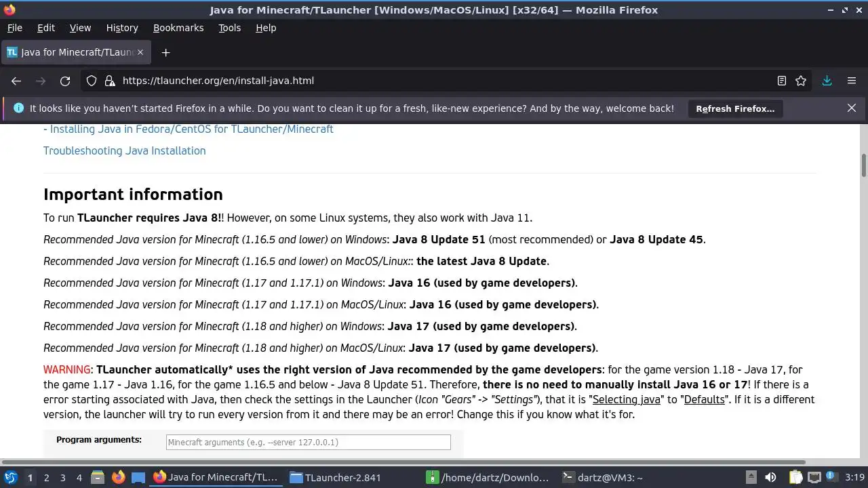Viewport: 868px width, 488px height.
Task: Open the downloads panel
Action: [x=827, y=81]
